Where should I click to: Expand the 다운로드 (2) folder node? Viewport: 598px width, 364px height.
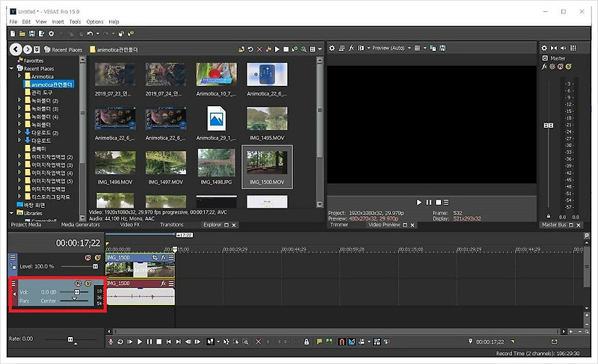coord(19,132)
